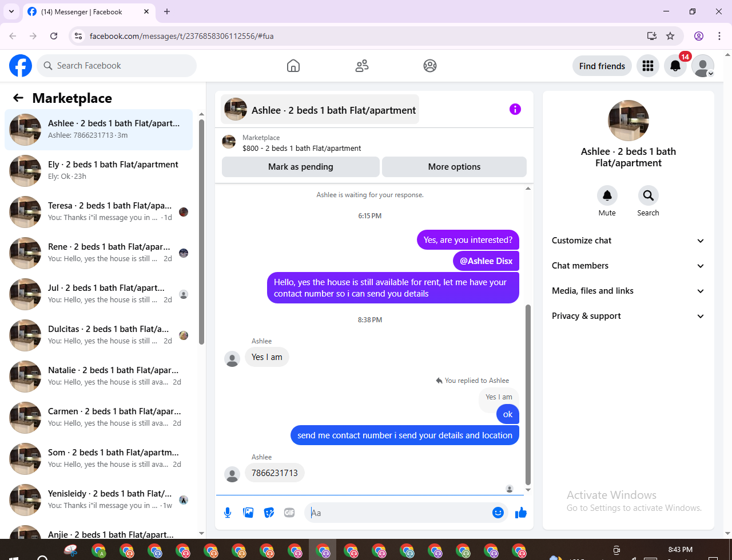Click the browser address bar URL
Screen dimensions: 732x560
coord(182,36)
